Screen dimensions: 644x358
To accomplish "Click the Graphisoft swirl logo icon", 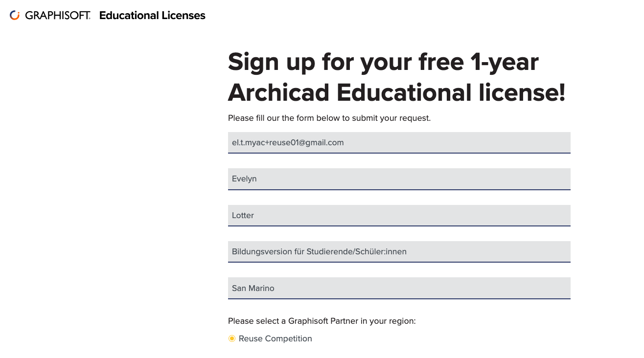I will (x=15, y=16).
